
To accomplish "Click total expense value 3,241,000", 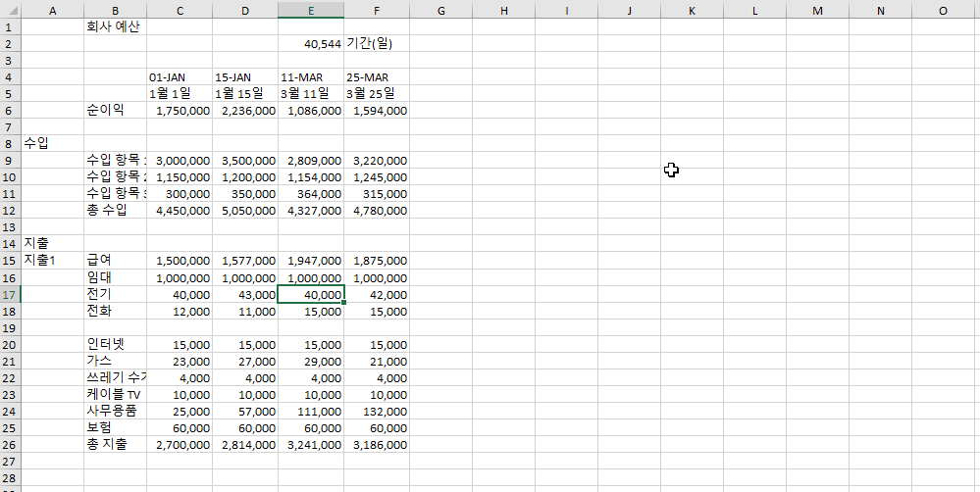I will (x=311, y=445).
